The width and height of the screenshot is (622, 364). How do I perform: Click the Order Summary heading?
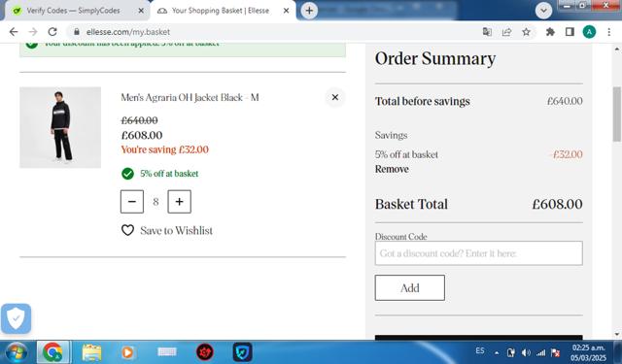tap(435, 59)
